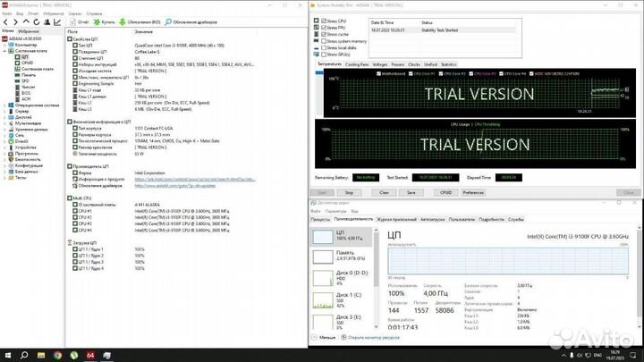This screenshot has height=362, width=644.
Task: Toggle CPU Core #1 graph checkbox
Action: coord(411,74)
